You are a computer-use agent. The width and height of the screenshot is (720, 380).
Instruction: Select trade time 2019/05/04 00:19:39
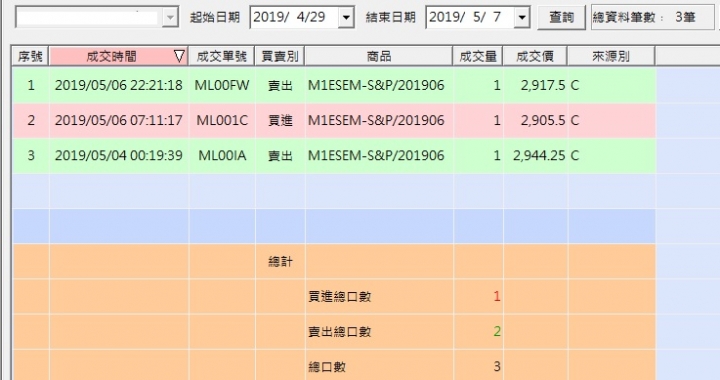click(118, 156)
